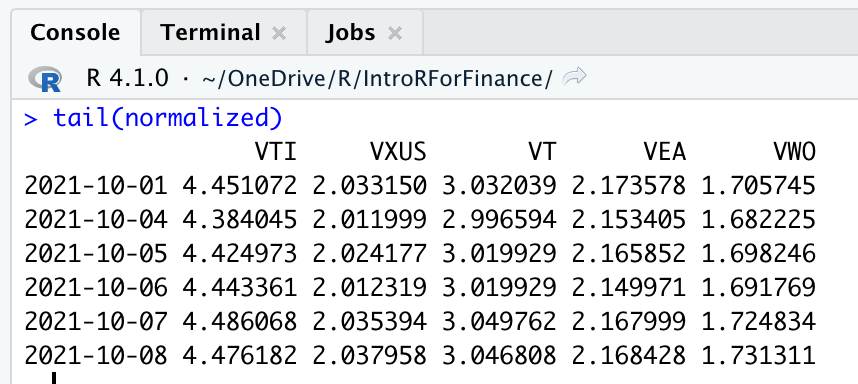Click the VWO value 1.731311

pyautogui.click(x=759, y=356)
